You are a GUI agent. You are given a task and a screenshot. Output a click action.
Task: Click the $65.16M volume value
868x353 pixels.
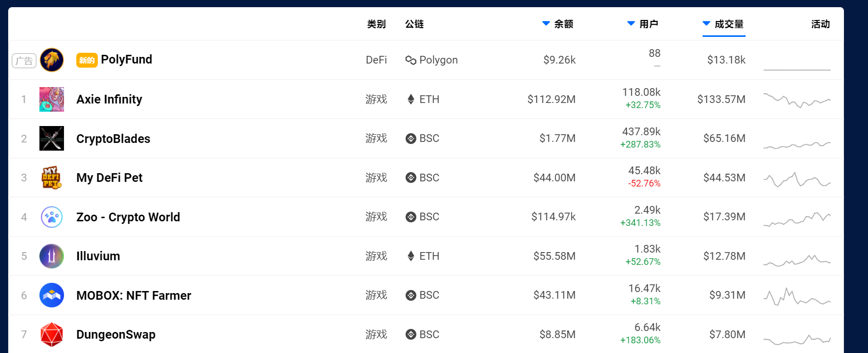click(724, 138)
